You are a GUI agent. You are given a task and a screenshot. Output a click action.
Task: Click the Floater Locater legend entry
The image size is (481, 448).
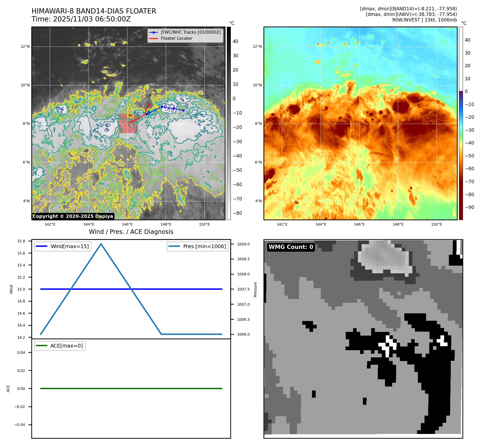tap(176, 38)
